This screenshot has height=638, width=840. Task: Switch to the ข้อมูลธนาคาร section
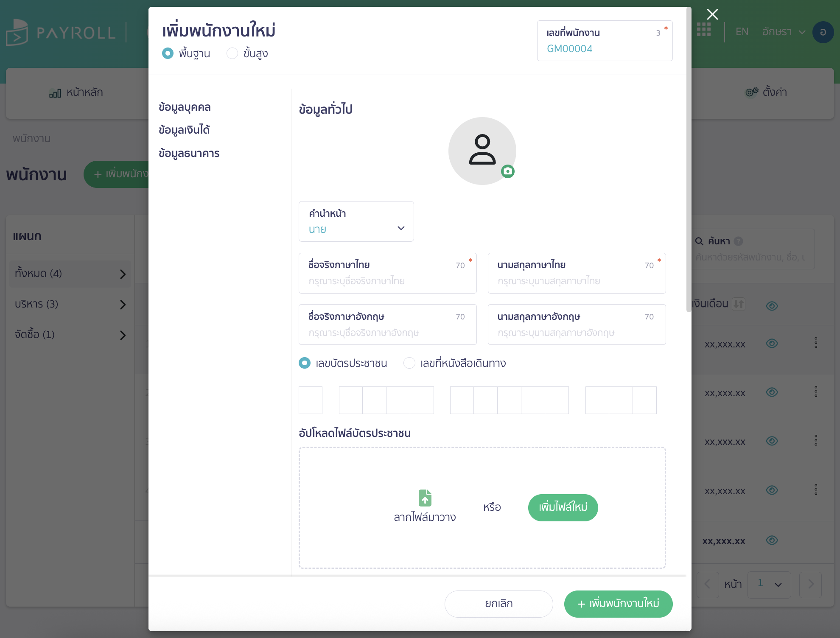pos(189,153)
